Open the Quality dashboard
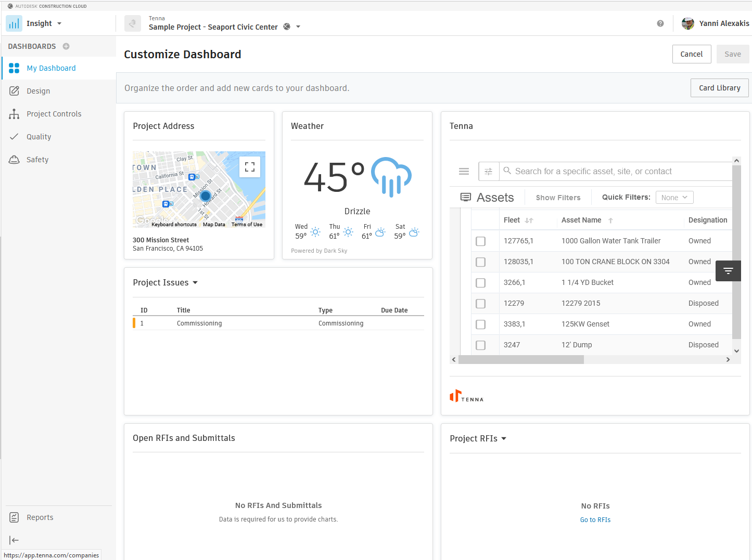This screenshot has width=752, height=560. [59, 137]
